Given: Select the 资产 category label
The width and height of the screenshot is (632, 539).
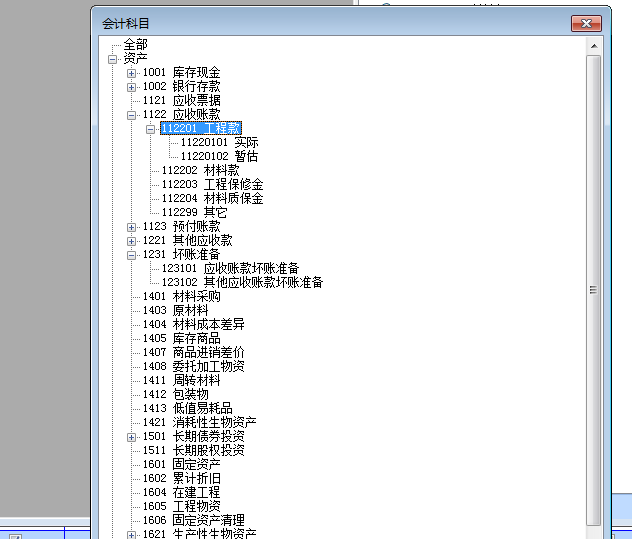Looking at the screenshot, I should coord(135,58).
